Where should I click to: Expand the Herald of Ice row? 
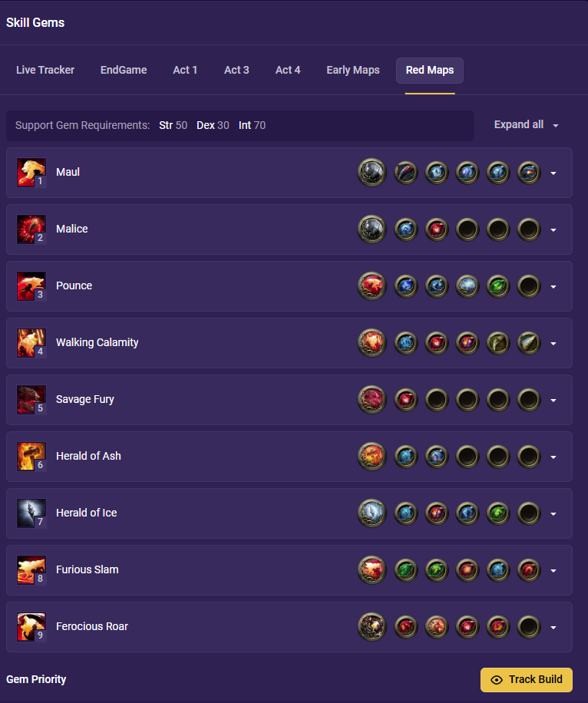(553, 513)
